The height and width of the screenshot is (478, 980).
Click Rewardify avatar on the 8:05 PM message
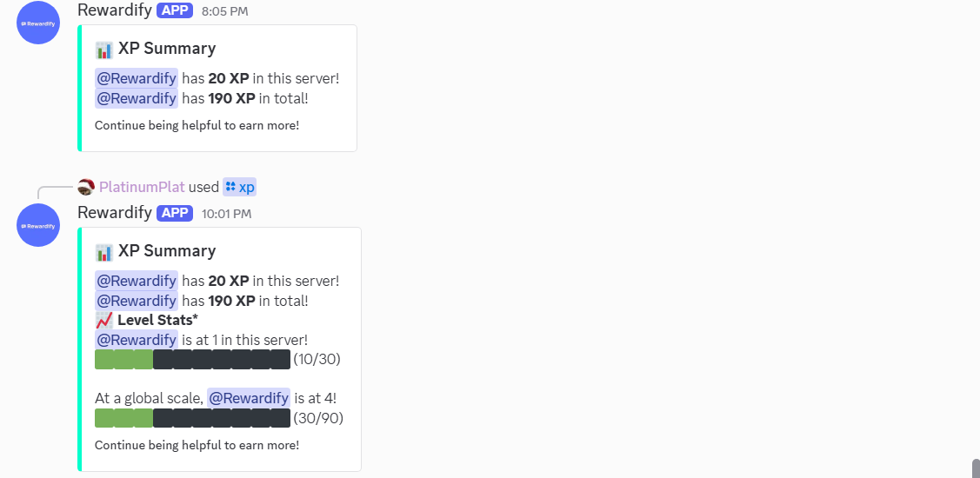38,23
